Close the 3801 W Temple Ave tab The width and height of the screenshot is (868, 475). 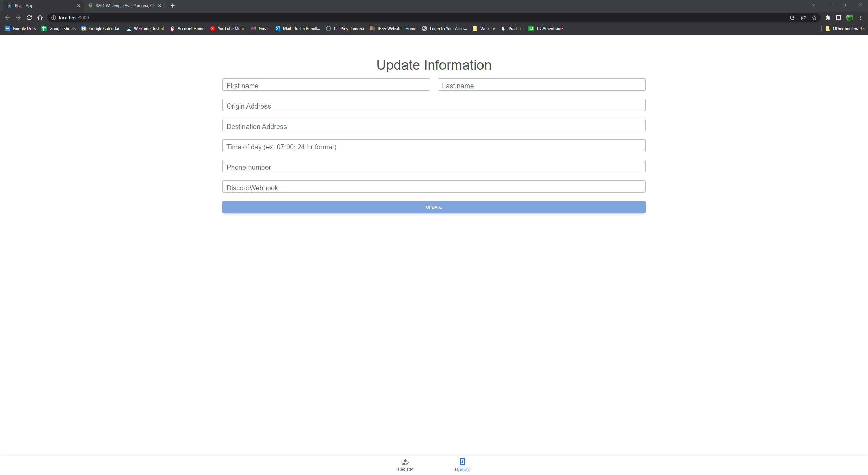(160, 6)
